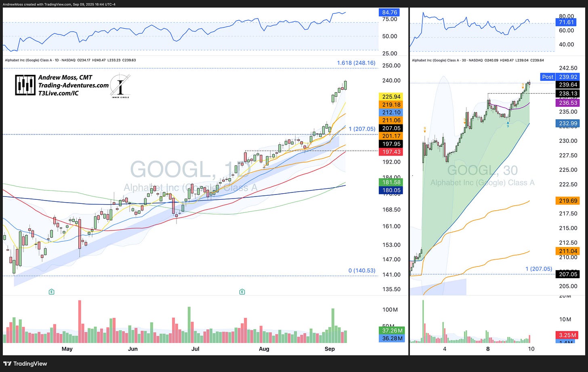Click the orange 9 marker at the 30-minute chart high
588x372 pixels.
coord(523,85)
